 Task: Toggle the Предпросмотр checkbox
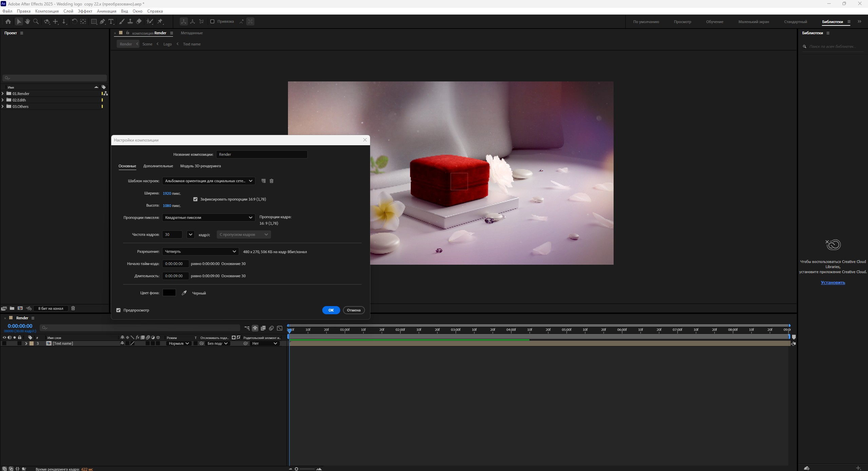click(118, 310)
